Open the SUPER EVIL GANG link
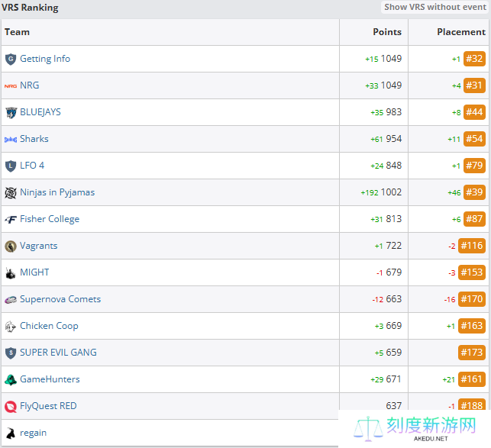 click(58, 353)
